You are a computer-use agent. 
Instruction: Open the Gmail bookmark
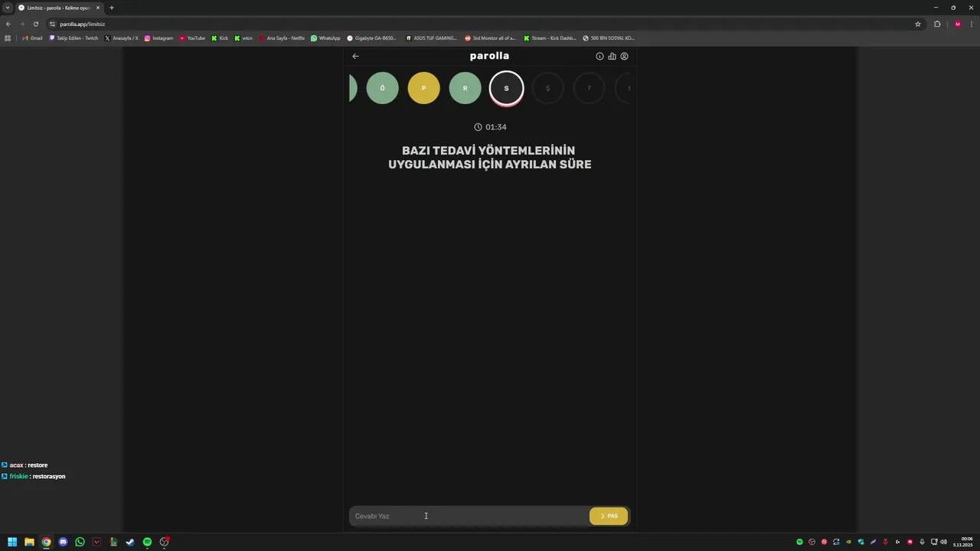pos(32,37)
